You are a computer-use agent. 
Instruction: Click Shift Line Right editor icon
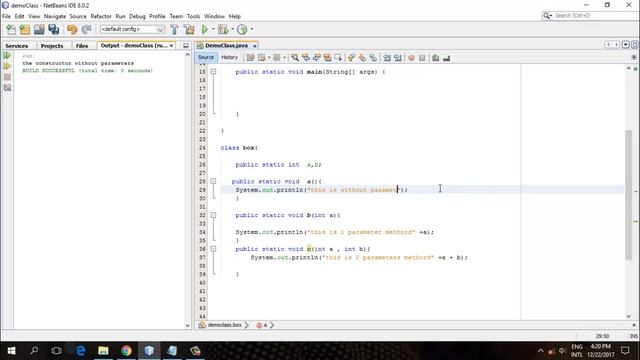(398, 58)
